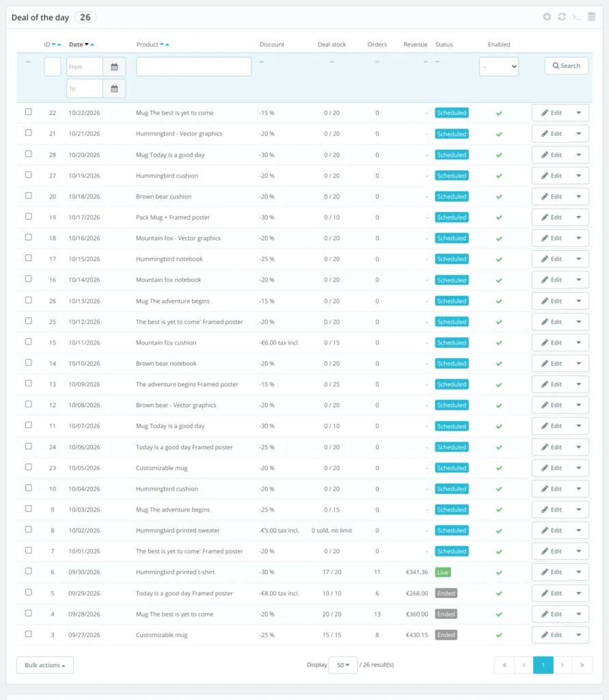Image resolution: width=609 pixels, height=700 pixels.
Task: Click the Live status badge
Action: [443, 572]
